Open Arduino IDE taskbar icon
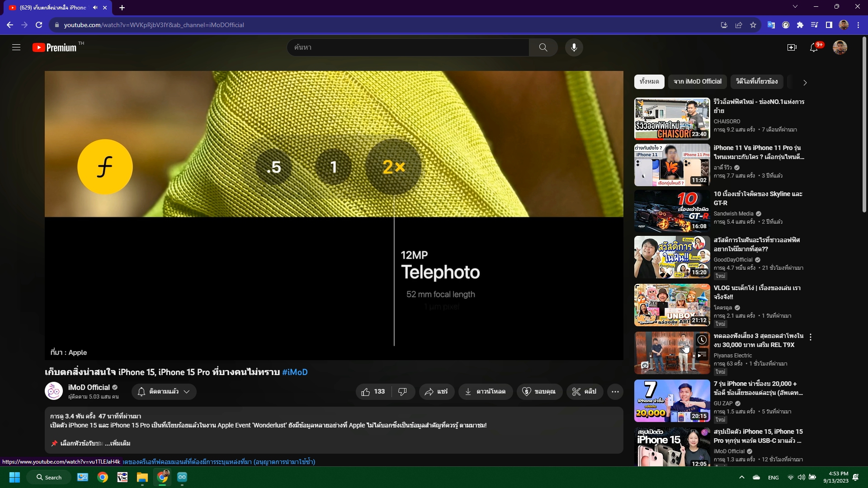Screen dimensions: 868x488 click(182, 477)
